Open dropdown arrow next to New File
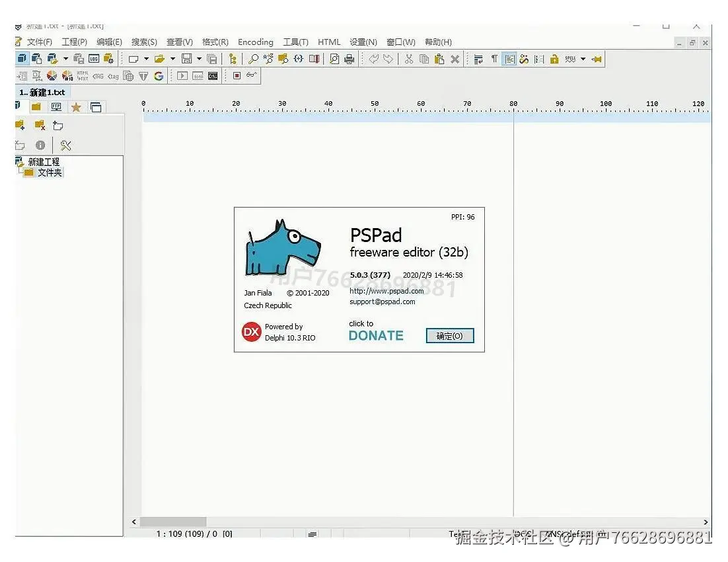Viewport: 728px width, 562px height. coord(146,59)
